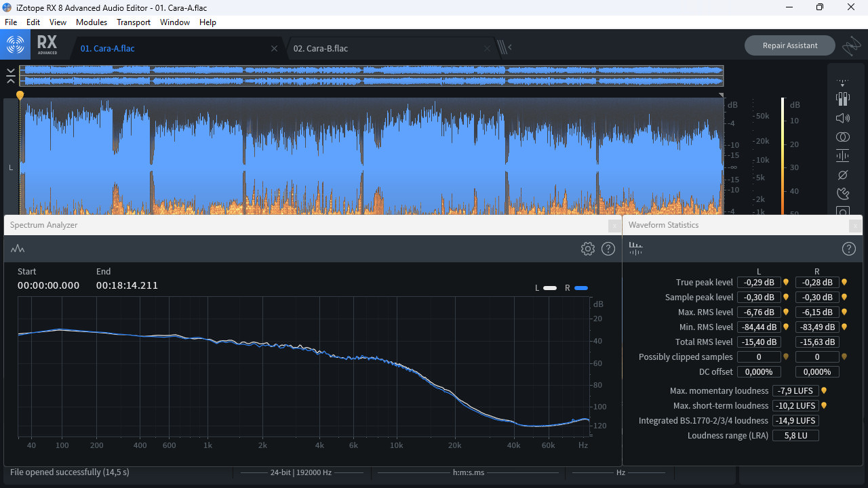
Task: Click the Repair Assistant button
Action: (789, 45)
